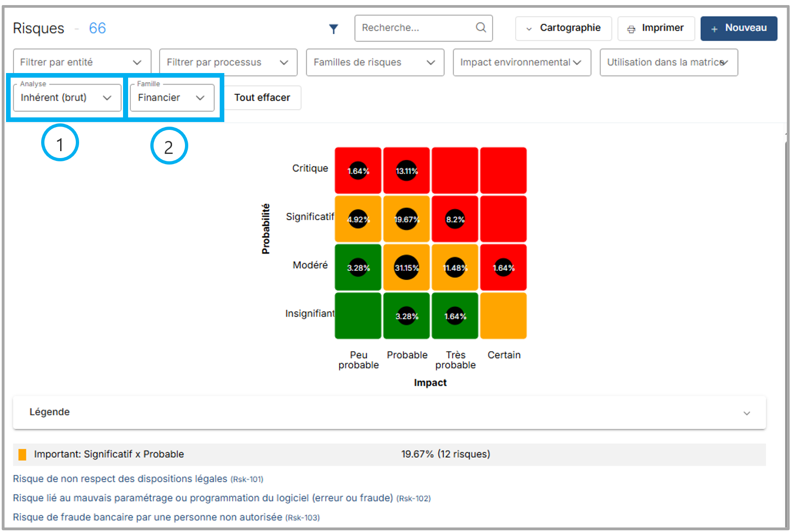Image resolution: width=796 pixels, height=532 pixels.
Task: Click the empty orange Insignifiant-Certain cell
Action: pos(503,316)
